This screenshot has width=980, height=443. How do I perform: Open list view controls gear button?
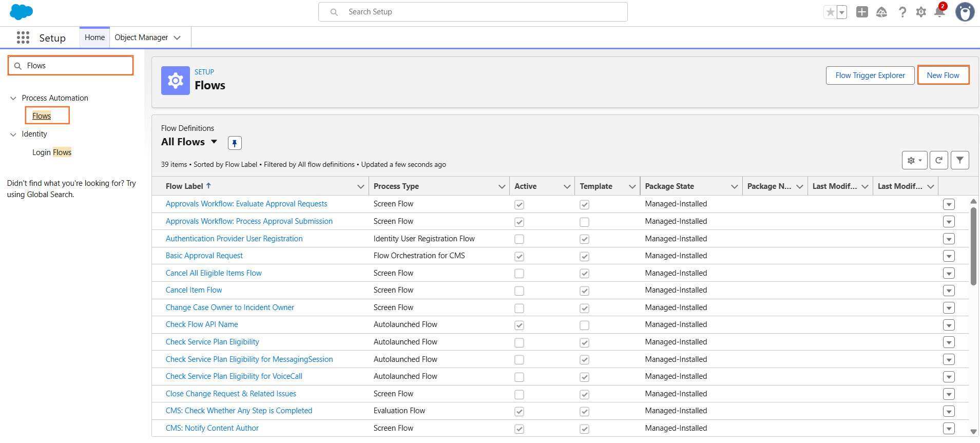(914, 160)
